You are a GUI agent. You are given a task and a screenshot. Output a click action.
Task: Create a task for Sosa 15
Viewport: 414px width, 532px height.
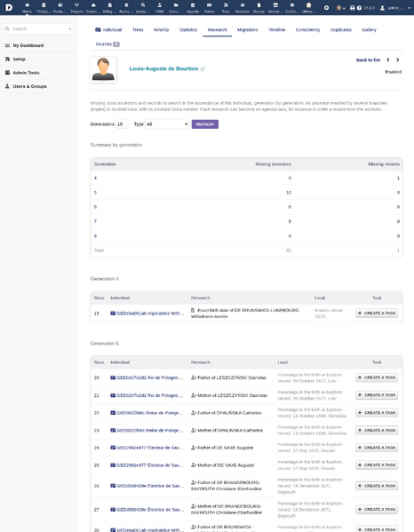tap(377, 314)
